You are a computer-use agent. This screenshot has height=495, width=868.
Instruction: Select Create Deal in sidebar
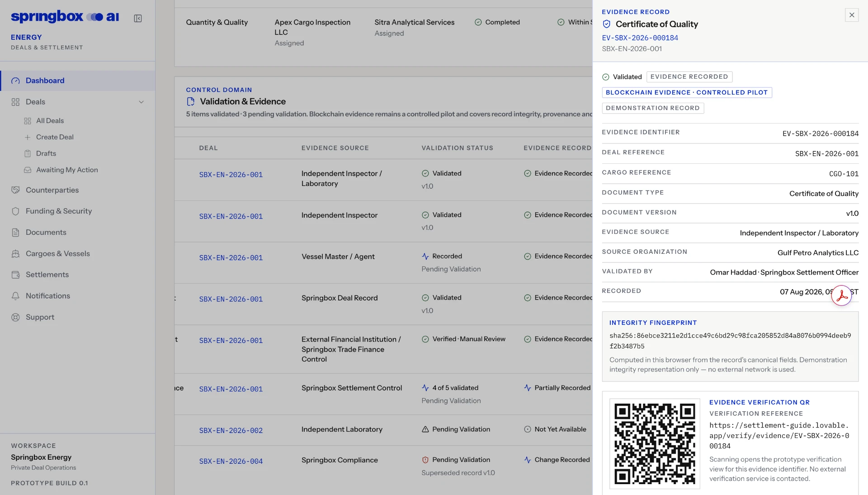pos(55,137)
